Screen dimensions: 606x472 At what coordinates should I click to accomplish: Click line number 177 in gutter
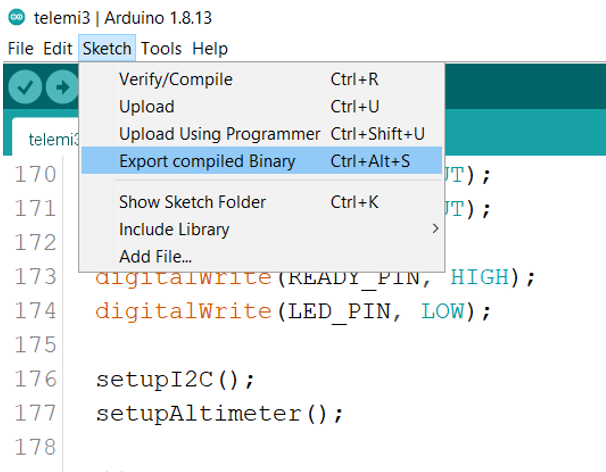(x=36, y=412)
